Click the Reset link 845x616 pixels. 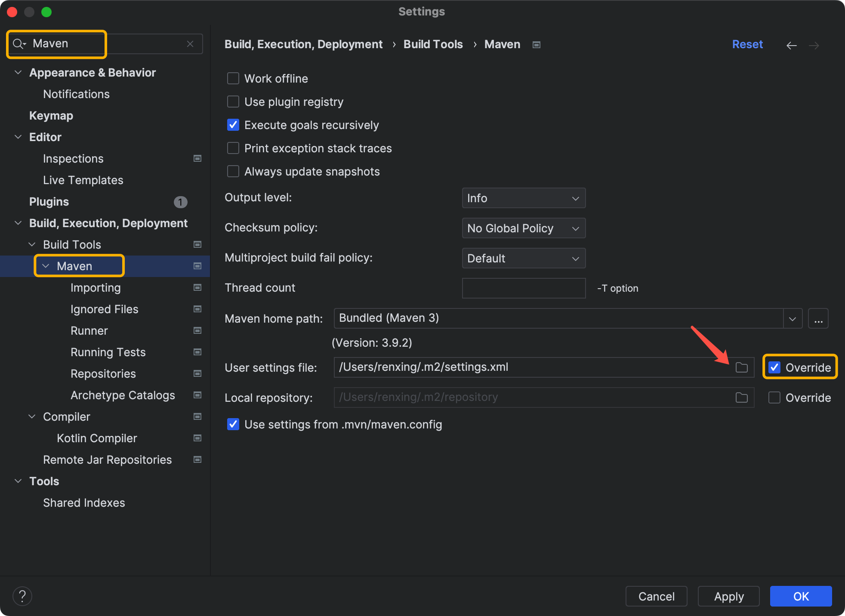point(747,44)
